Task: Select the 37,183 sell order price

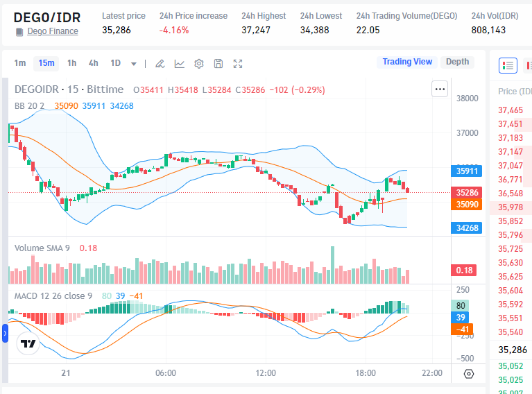Action: coord(510,138)
